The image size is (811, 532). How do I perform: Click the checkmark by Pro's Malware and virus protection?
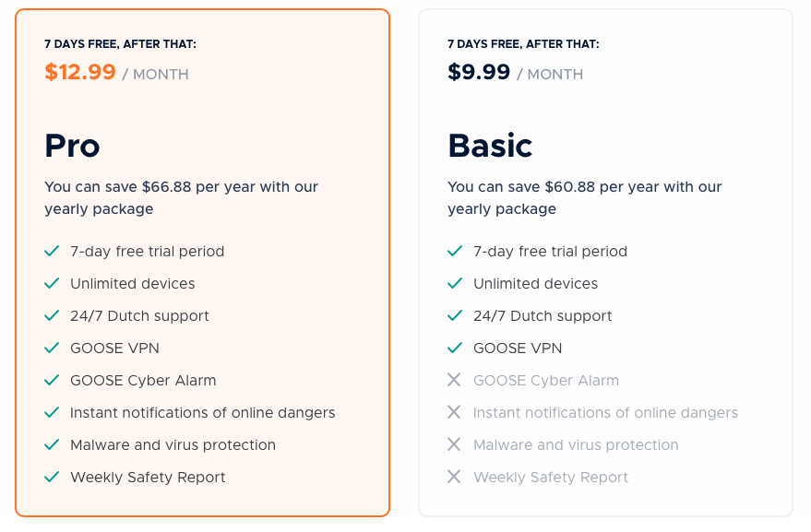click(x=53, y=444)
